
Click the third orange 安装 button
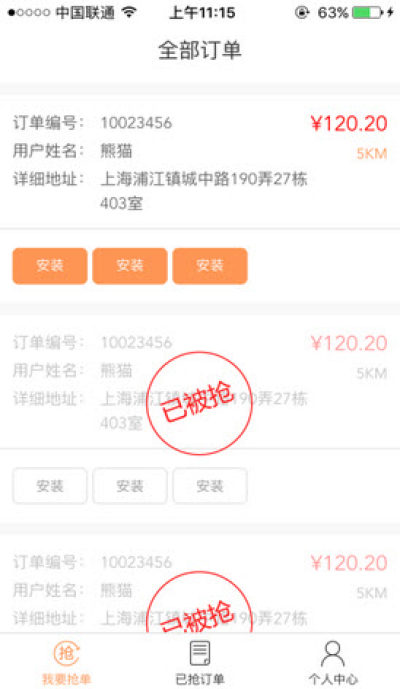(x=210, y=266)
